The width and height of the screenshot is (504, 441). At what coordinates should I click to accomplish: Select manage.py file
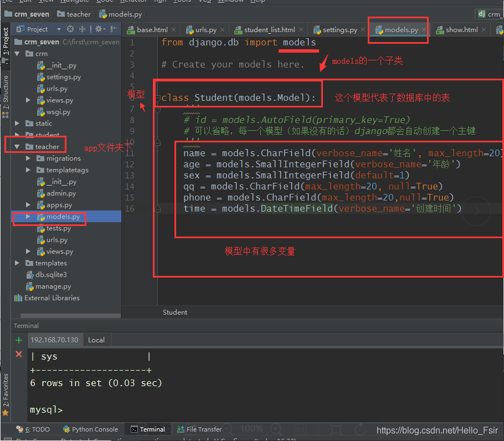49,286
